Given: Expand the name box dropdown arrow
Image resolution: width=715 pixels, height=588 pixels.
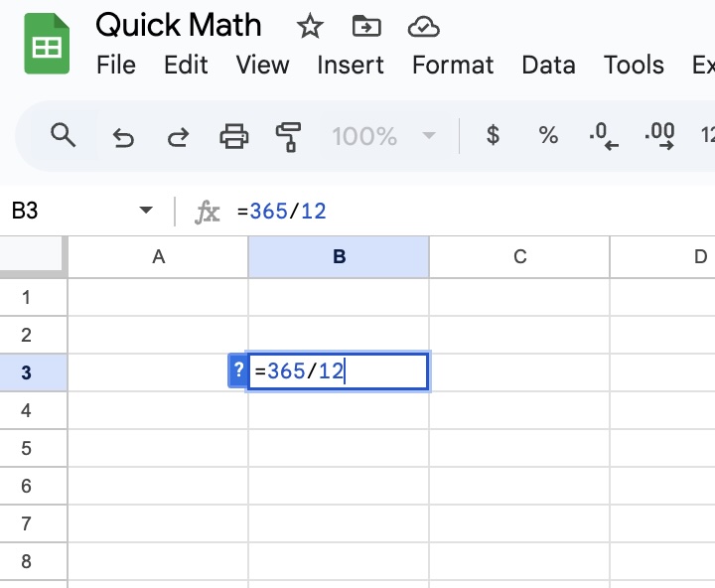Looking at the screenshot, I should click(146, 211).
